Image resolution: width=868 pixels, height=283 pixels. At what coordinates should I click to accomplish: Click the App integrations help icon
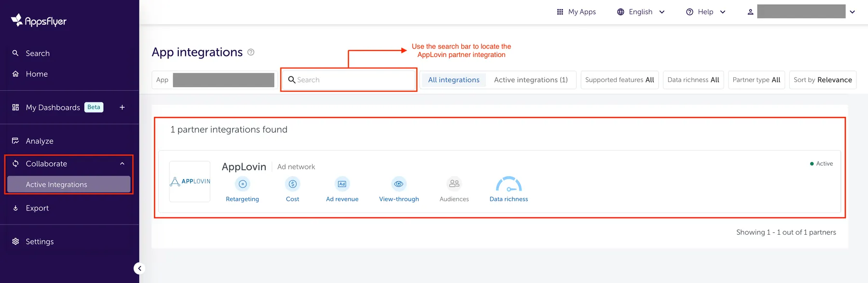tap(251, 52)
